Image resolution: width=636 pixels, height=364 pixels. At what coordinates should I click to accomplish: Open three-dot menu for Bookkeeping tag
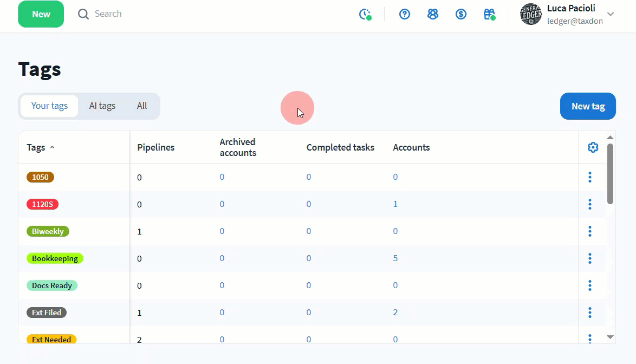pos(589,258)
